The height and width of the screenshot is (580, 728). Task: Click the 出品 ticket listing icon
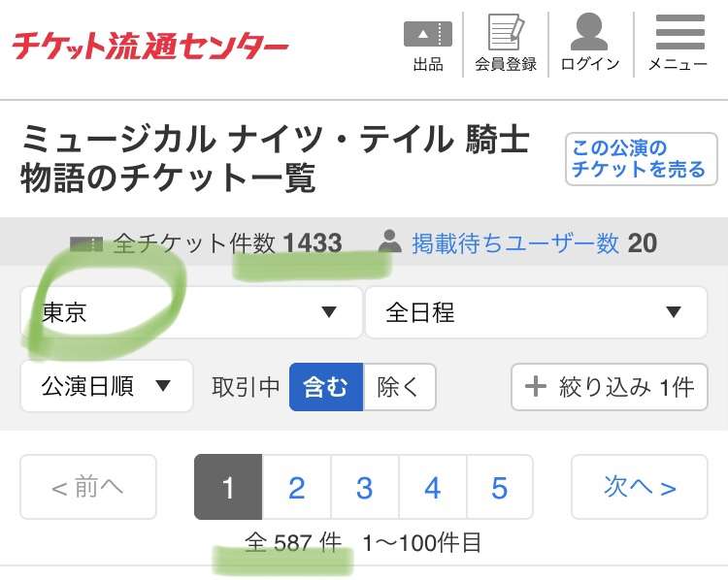point(428,34)
